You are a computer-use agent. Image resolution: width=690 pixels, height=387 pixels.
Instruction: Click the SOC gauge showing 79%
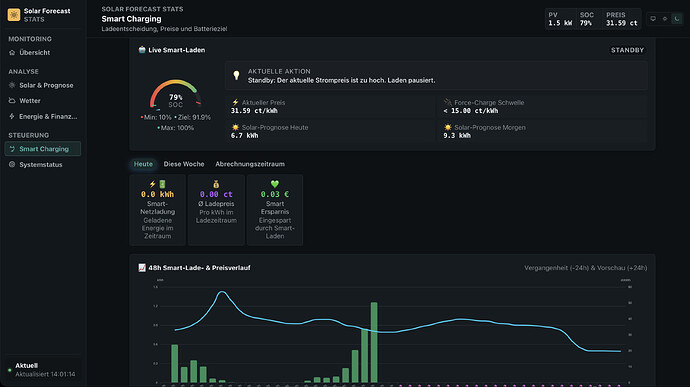tap(175, 94)
